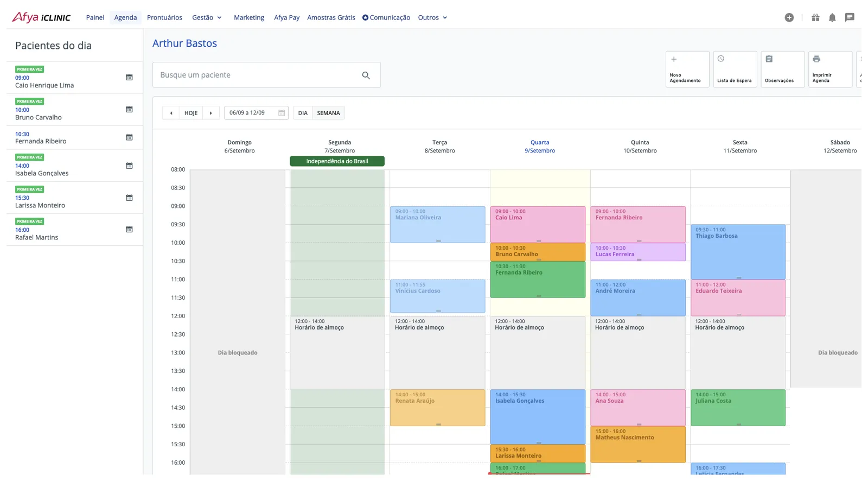The image size is (868, 494).
Task: Open Caio Lima 09:00 appointment
Action: [538, 224]
